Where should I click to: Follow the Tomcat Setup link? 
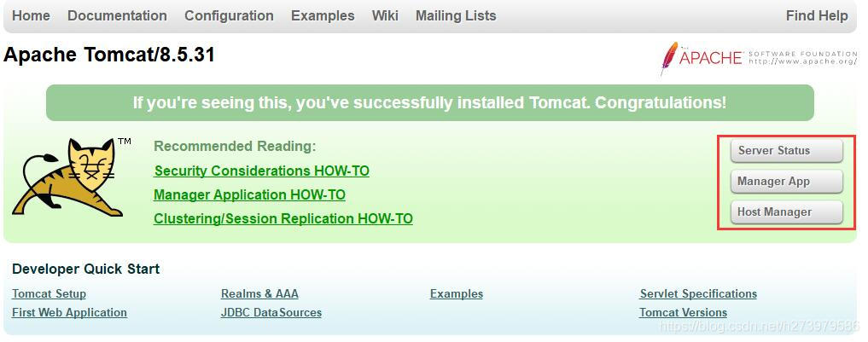pyautogui.click(x=50, y=294)
